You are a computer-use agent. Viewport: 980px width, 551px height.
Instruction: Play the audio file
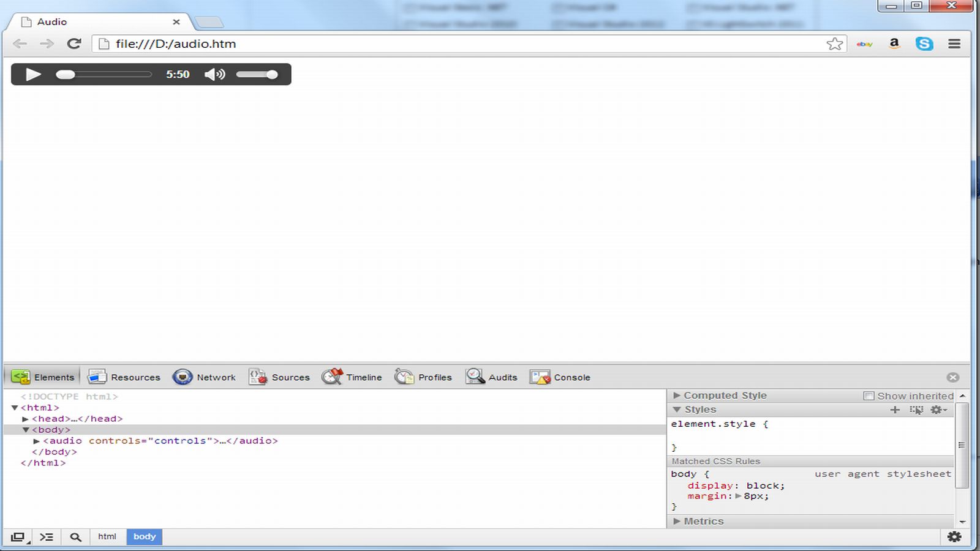tap(33, 75)
